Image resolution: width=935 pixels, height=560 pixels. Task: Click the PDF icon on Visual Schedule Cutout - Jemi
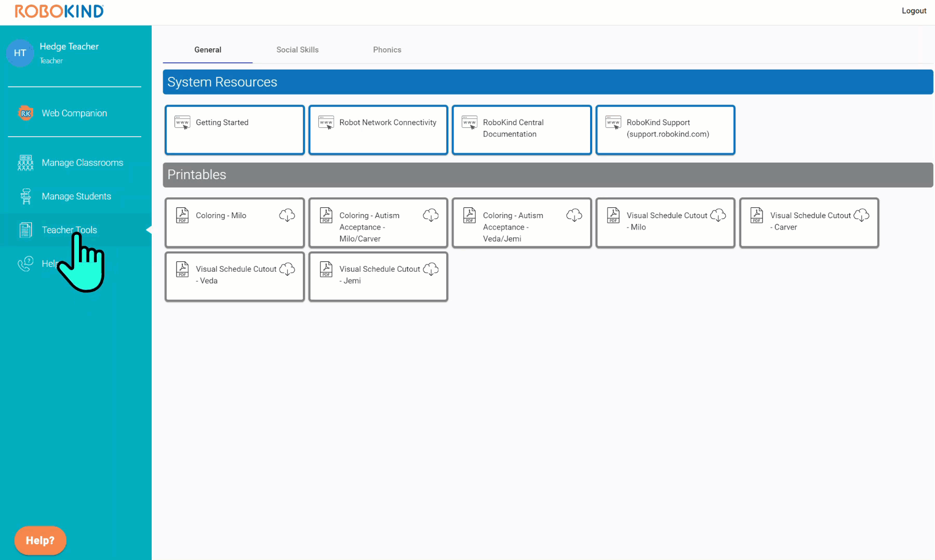coord(326,269)
